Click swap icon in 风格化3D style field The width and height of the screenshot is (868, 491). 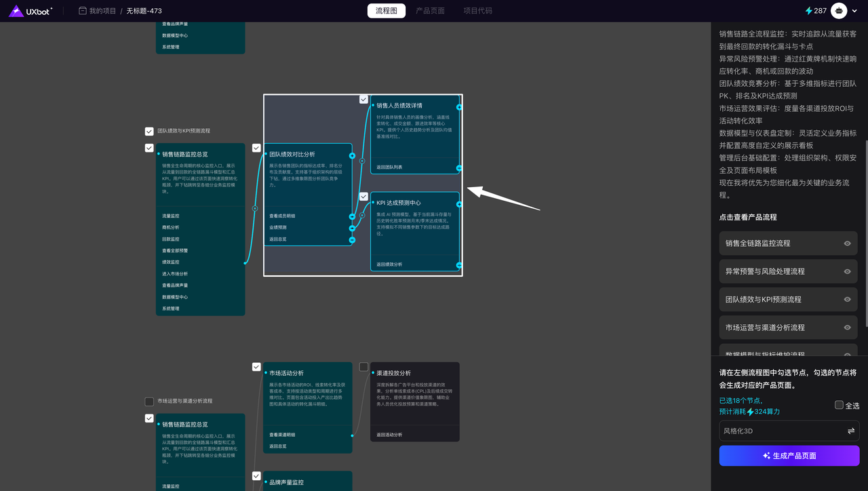click(x=850, y=431)
